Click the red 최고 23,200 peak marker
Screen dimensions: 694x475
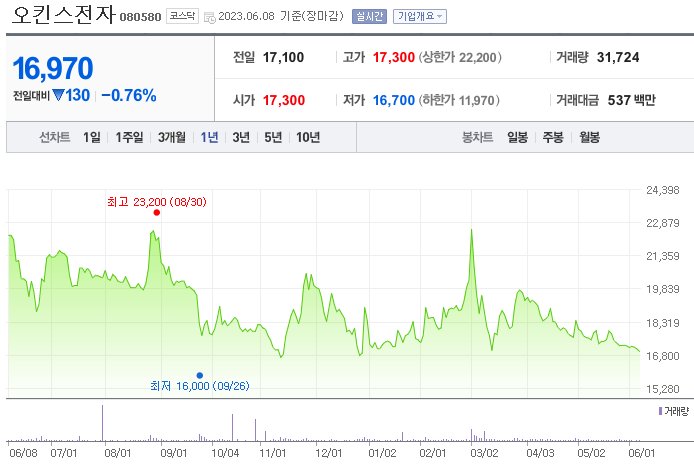click(x=157, y=212)
